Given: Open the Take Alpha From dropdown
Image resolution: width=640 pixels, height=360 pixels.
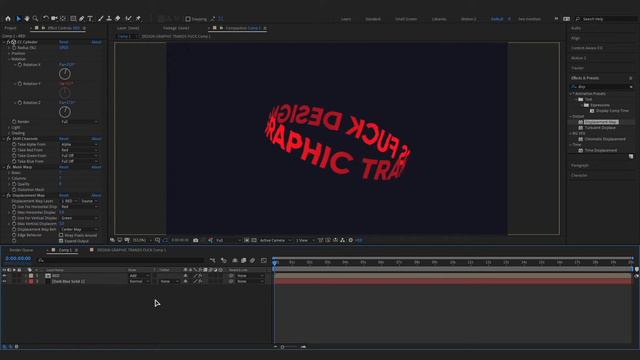Looking at the screenshot, I should [x=79, y=144].
